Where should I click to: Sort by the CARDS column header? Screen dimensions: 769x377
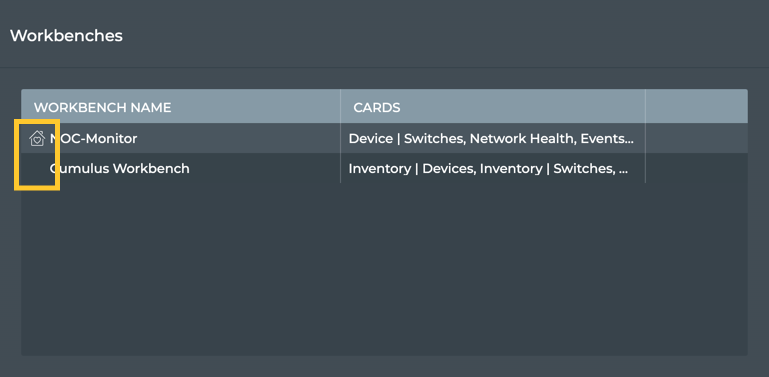pyautogui.click(x=377, y=107)
